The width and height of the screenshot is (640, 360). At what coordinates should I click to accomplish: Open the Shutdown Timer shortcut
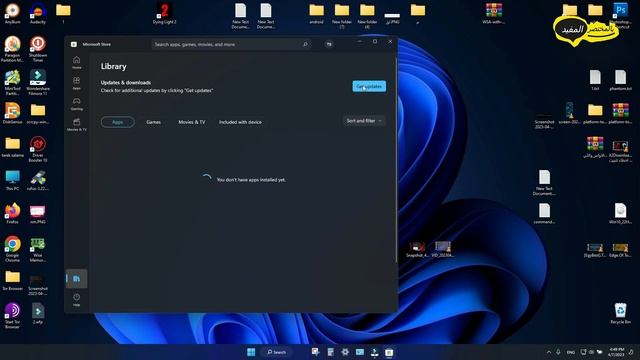[x=38, y=49]
